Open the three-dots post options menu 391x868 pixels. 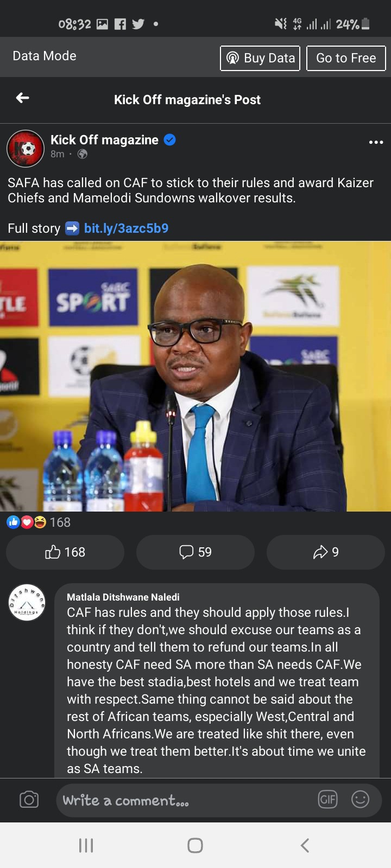coord(376,142)
